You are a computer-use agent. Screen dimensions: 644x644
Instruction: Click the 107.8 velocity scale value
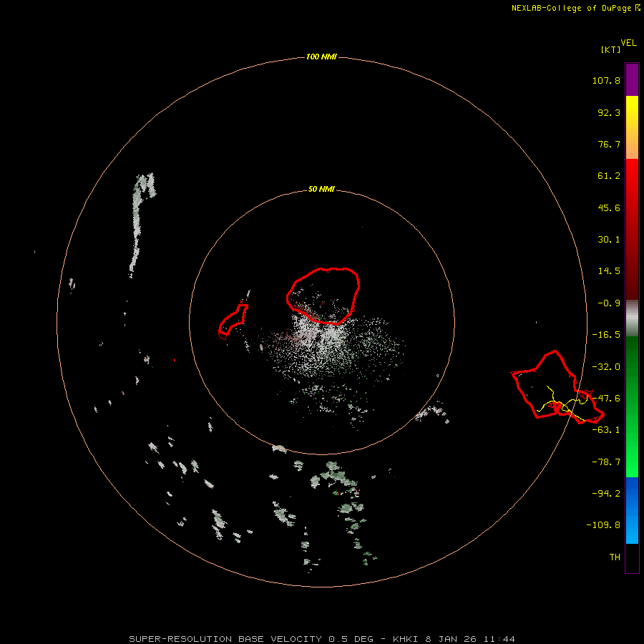coord(606,80)
